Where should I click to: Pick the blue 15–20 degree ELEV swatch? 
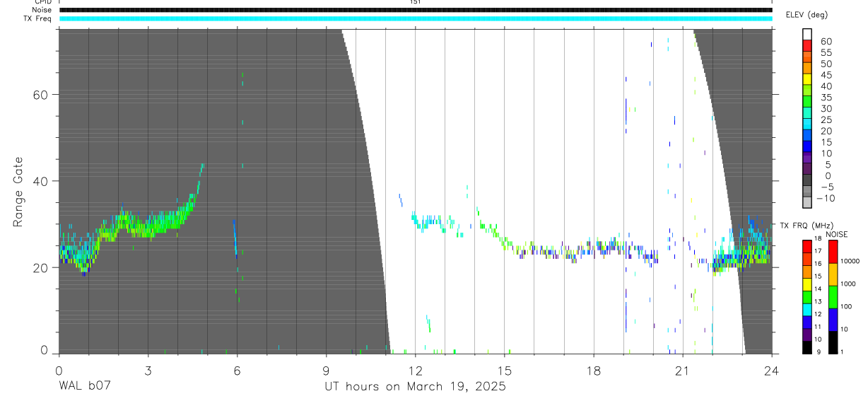pos(807,135)
